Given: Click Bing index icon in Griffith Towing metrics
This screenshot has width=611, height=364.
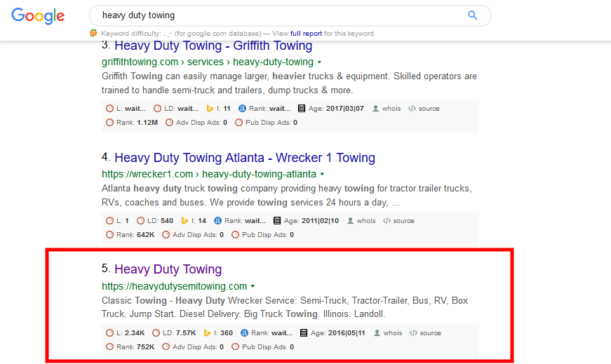Looking at the screenshot, I should 210,109.
